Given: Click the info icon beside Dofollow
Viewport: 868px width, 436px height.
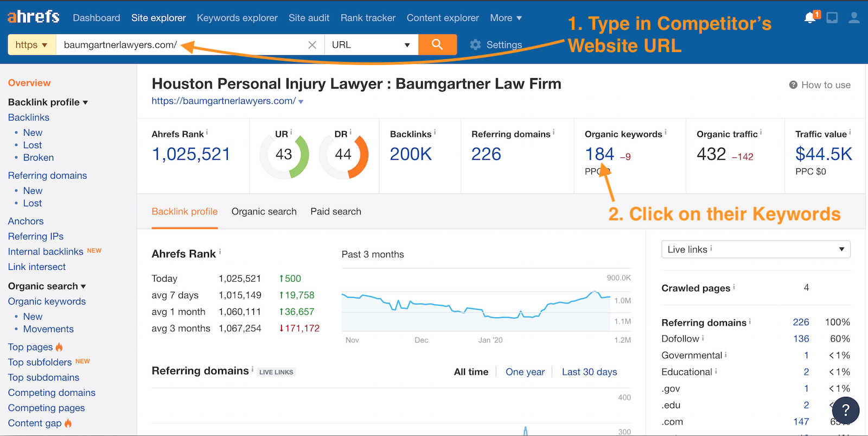Looking at the screenshot, I should point(703,337).
